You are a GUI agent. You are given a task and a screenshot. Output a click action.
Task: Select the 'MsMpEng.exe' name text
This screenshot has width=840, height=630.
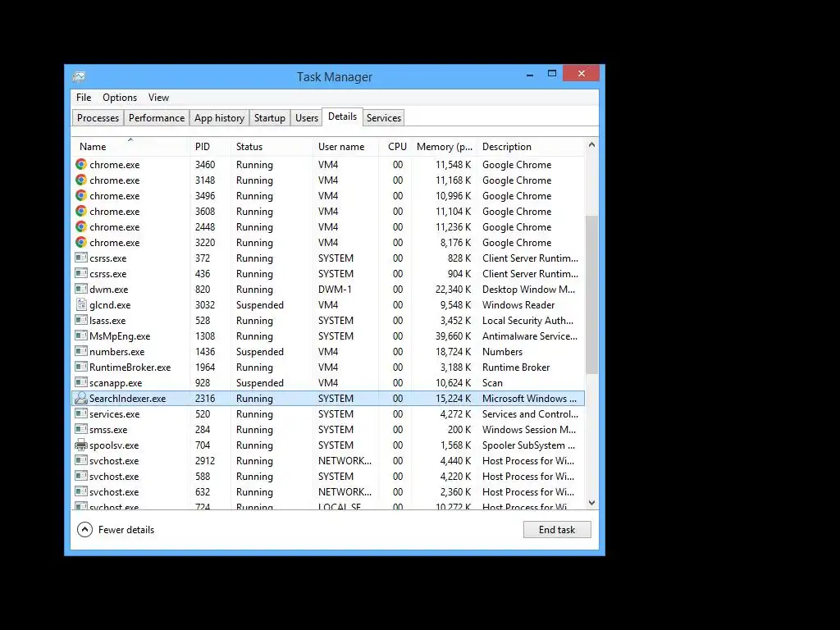120,336
